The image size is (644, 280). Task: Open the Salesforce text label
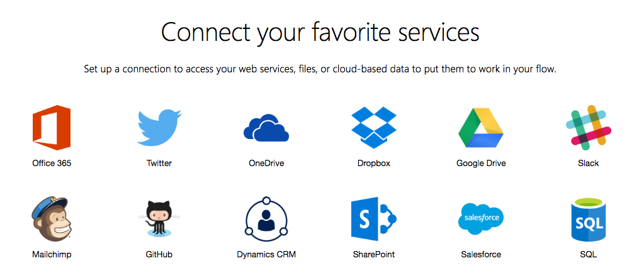(x=481, y=255)
